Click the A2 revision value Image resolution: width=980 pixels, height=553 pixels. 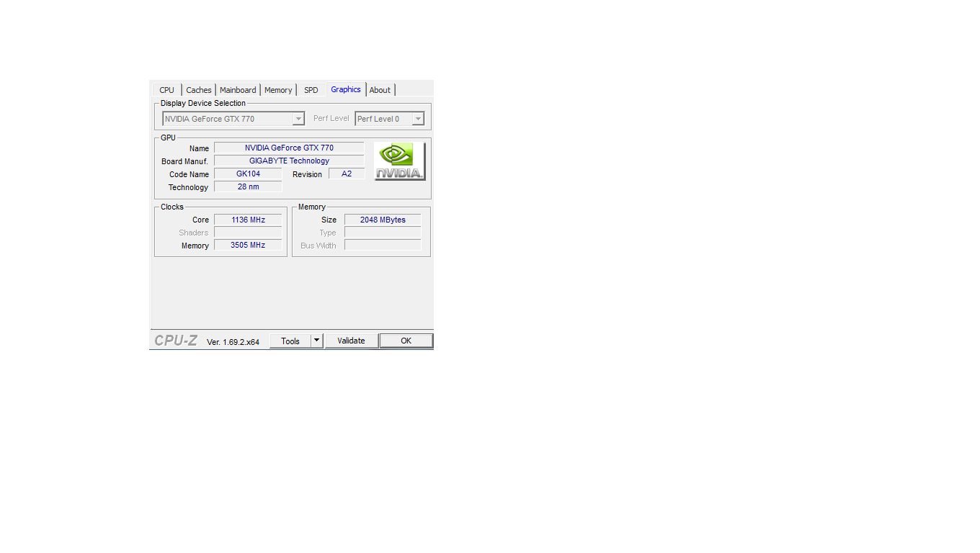click(x=347, y=174)
